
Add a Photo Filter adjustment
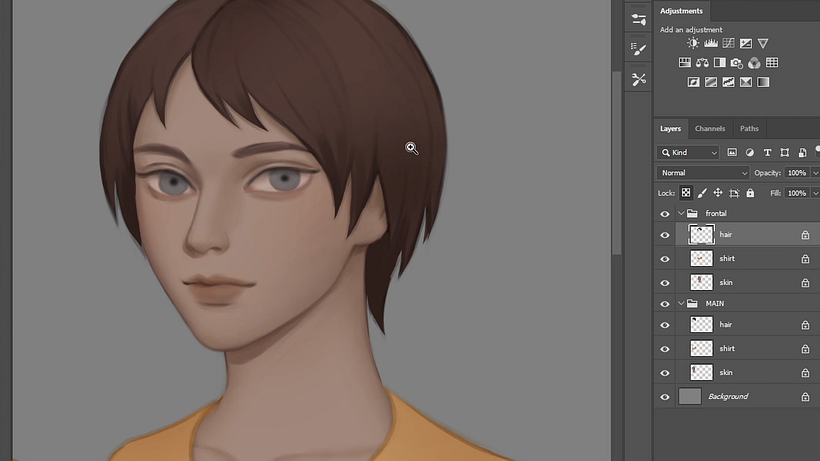(x=737, y=63)
